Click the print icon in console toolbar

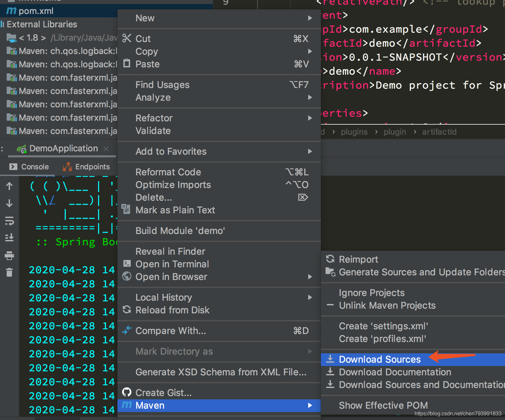point(9,256)
